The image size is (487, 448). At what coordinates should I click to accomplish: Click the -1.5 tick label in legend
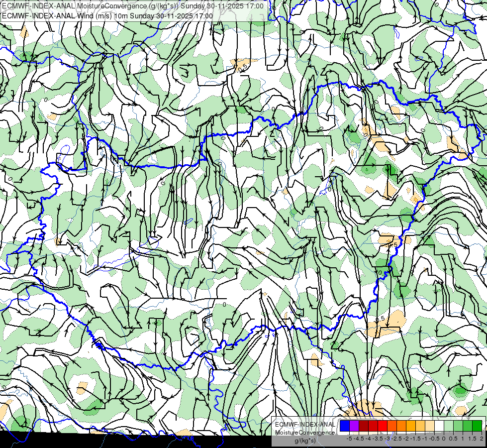(415, 439)
